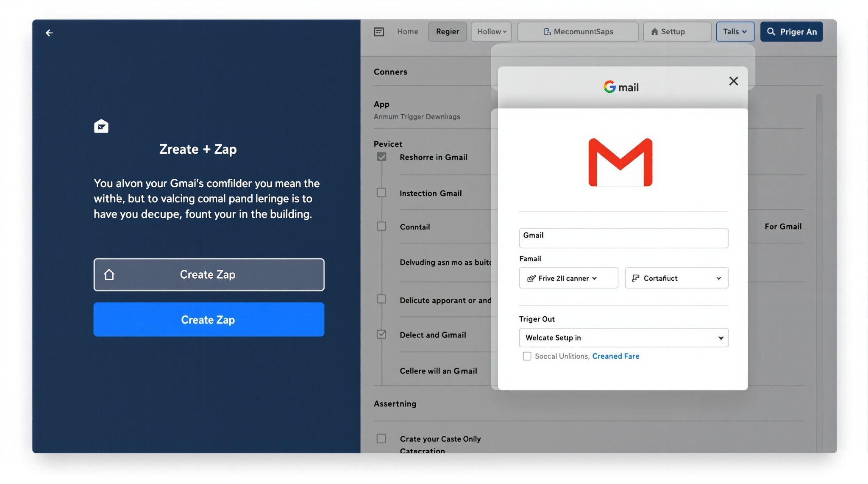
Task: Click the Gmail text input field
Action: tap(623, 238)
